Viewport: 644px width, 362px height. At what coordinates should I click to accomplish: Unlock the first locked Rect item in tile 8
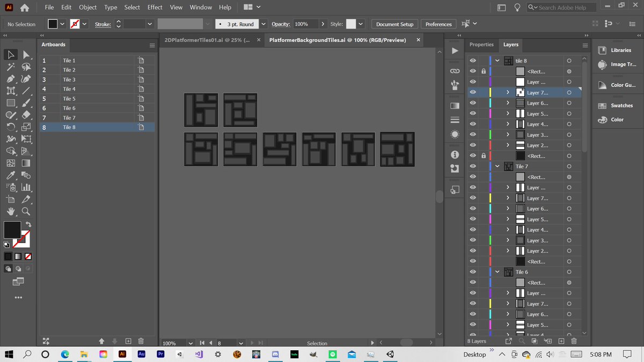click(x=484, y=71)
